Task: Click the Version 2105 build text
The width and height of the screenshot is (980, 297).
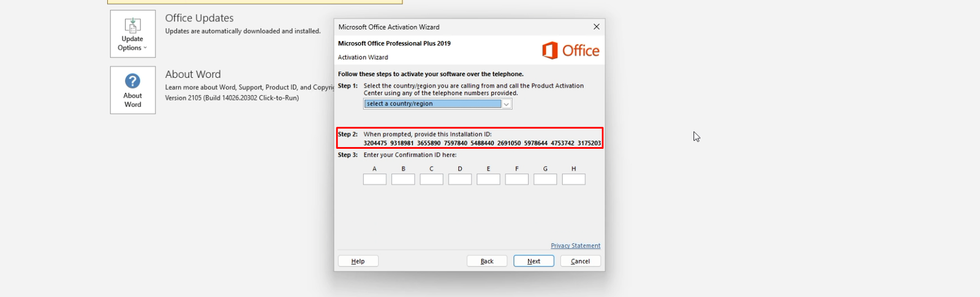Action: coord(232,98)
